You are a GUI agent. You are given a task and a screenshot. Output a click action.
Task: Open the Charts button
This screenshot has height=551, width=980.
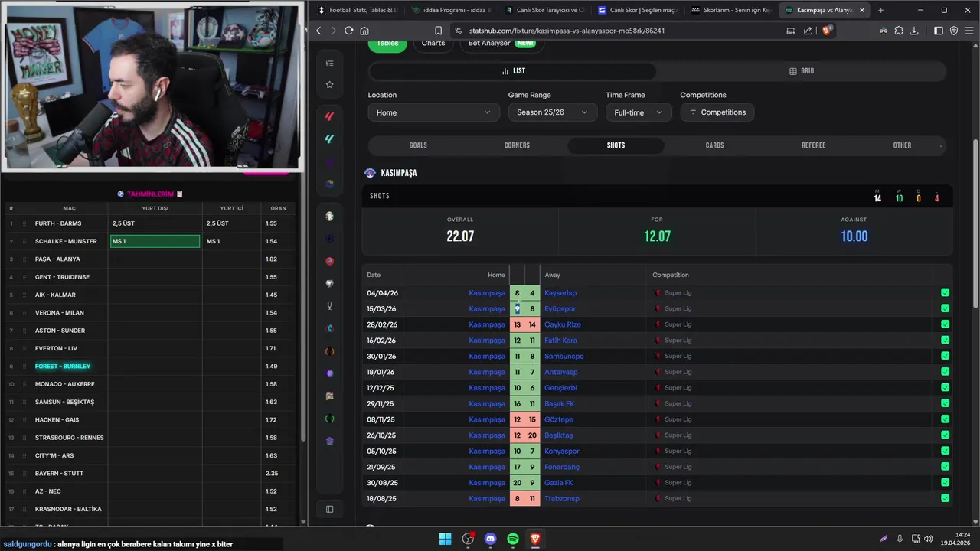point(433,44)
